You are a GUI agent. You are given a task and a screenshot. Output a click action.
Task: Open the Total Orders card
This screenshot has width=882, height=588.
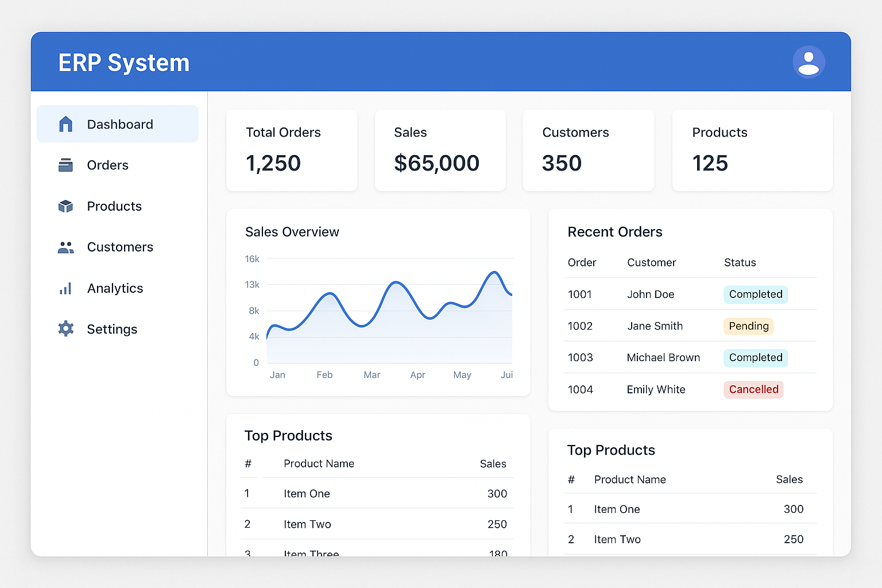coord(292,150)
